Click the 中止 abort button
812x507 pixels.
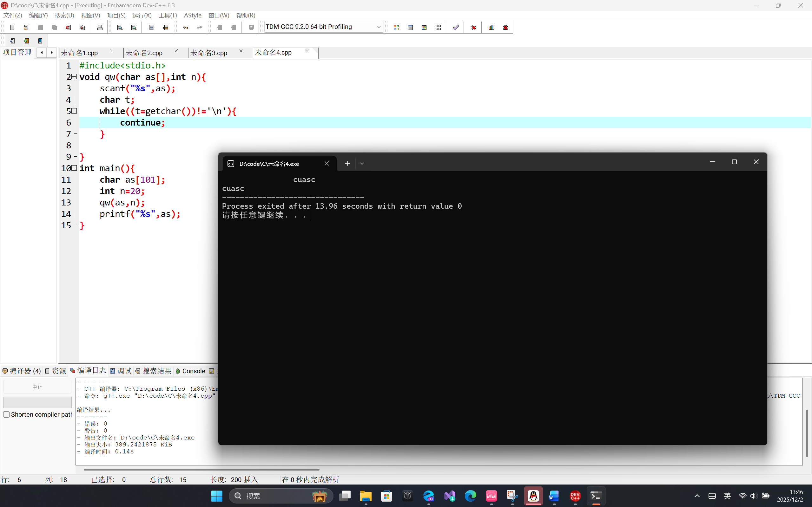(37, 387)
